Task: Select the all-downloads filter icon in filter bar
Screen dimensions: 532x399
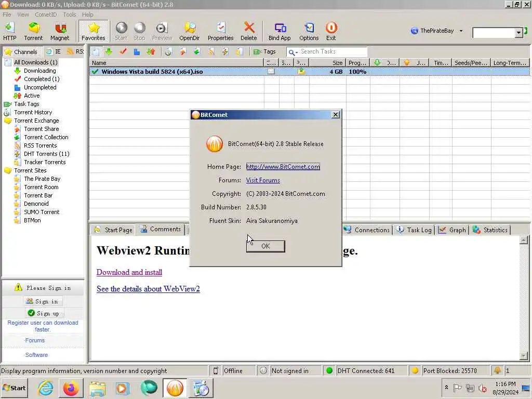Action: pyautogui.click(x=96, y=51)
